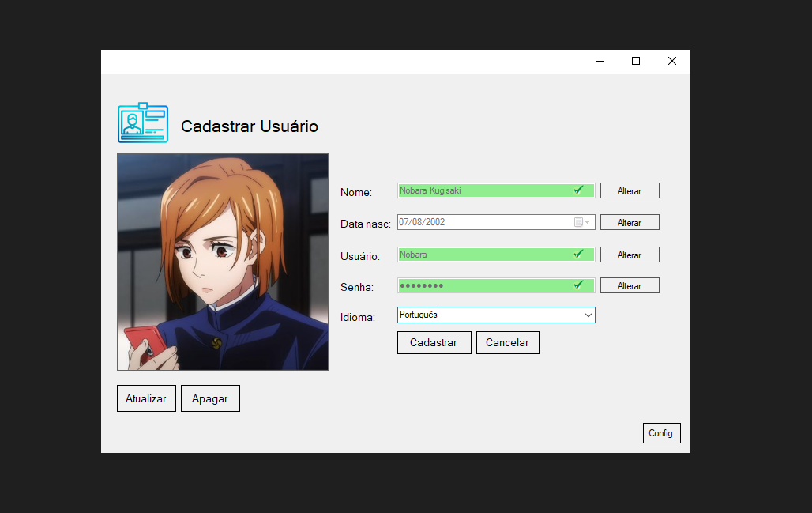The image size is (812, 513).
Task: Click Alterar beside Data nasc
Action: (x=630, y=222)
